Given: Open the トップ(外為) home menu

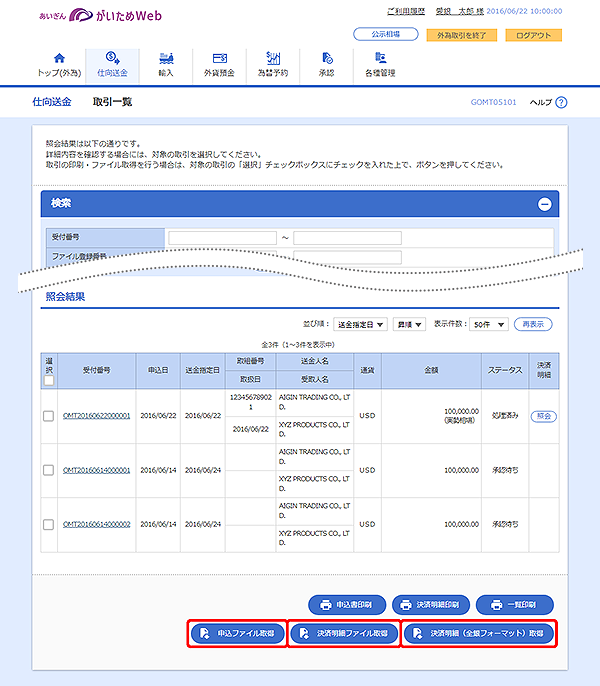Looking at the screenshot, I should [x=59, y=66].
